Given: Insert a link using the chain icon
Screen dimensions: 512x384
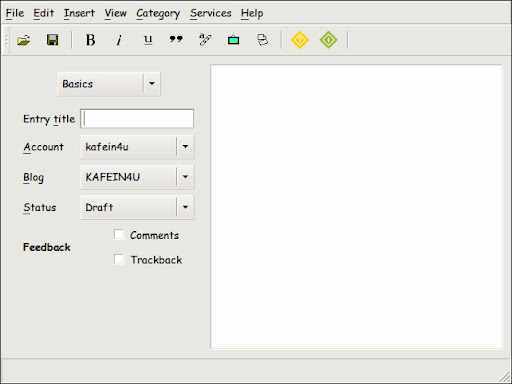Looking at the screenshot, I should coord(205,40).
